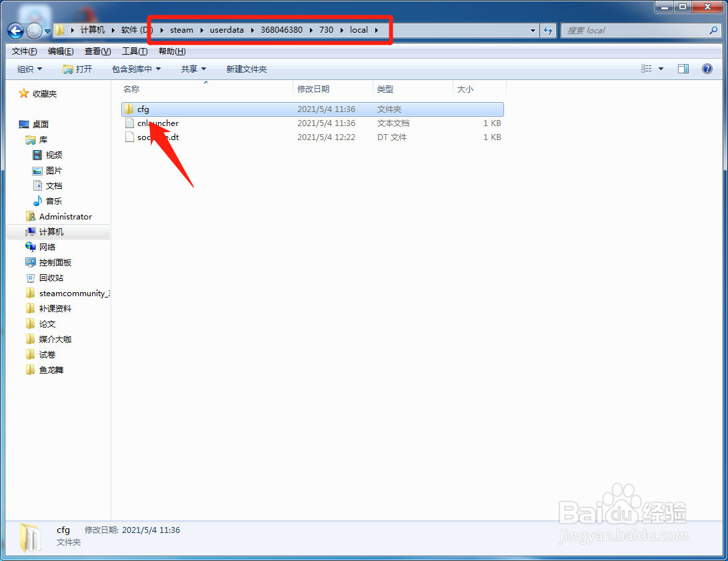The height and width of the screenshot is (561, 728).
Task: Select the .dt file icon
Action: point(129,137)
